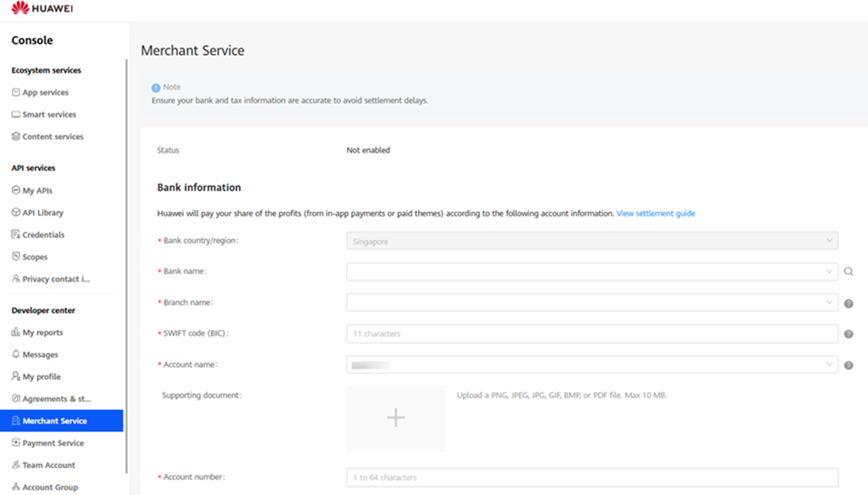Click the Team Account sidebar icon

(x=16, y=465)
